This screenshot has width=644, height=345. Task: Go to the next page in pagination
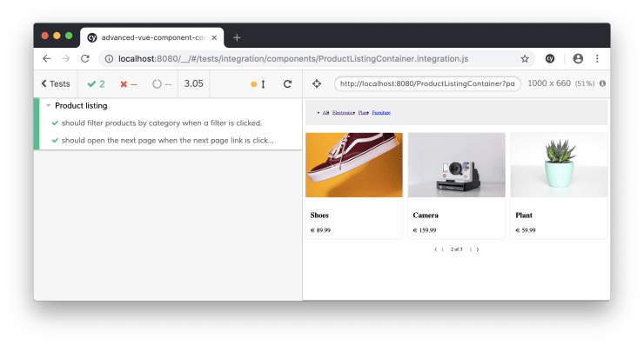471,249
